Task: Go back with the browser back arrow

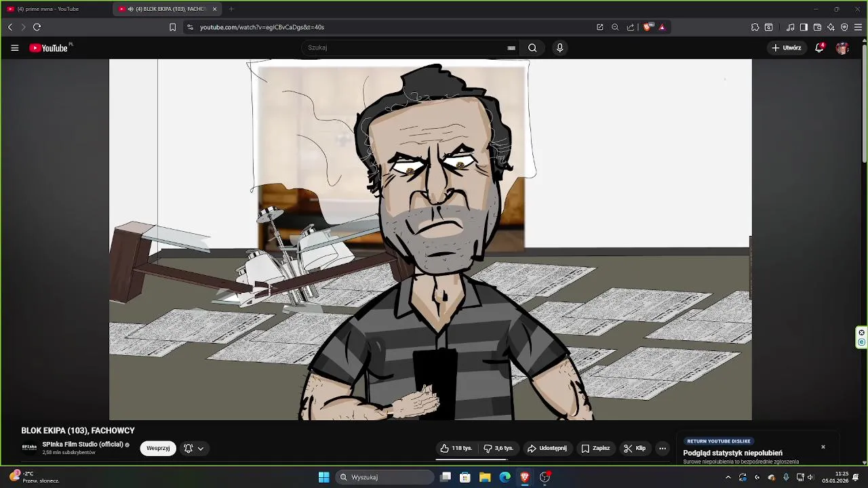Action: tap(10, 27)
